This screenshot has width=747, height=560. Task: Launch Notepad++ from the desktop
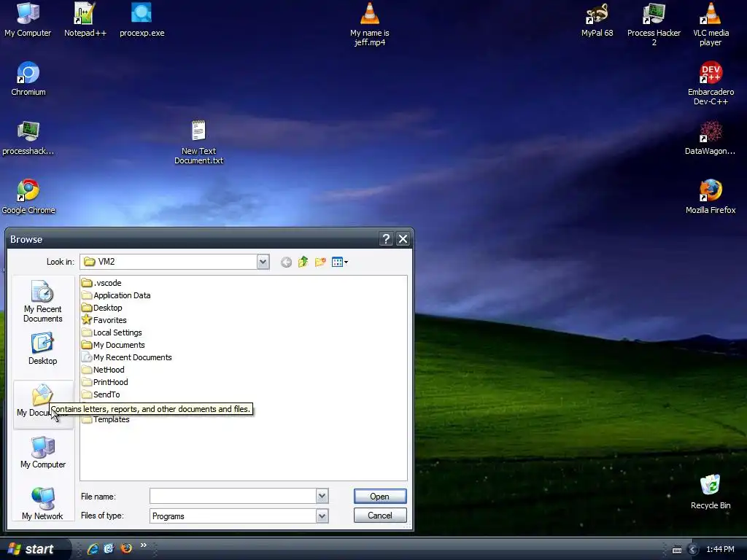pyautogui.click(x=85, y=20)
